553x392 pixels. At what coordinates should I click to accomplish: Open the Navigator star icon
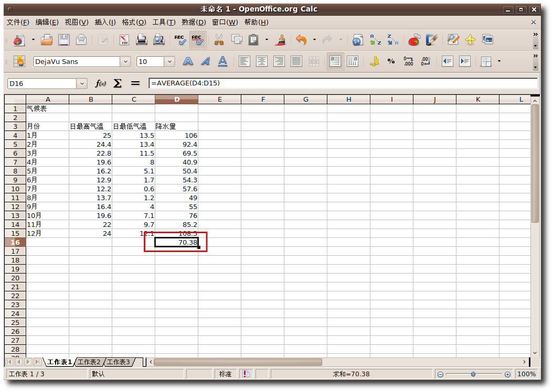coord(470,40)
